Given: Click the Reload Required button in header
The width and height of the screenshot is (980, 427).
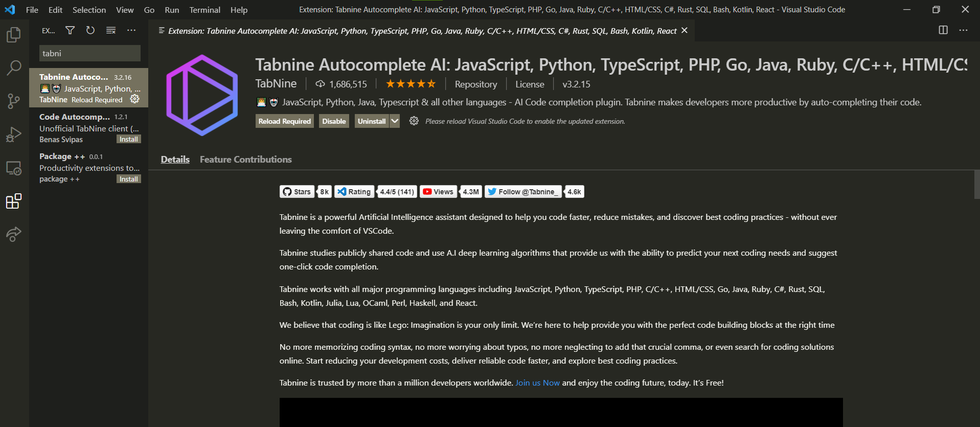Looking at the screenshot, I should 285,121.
